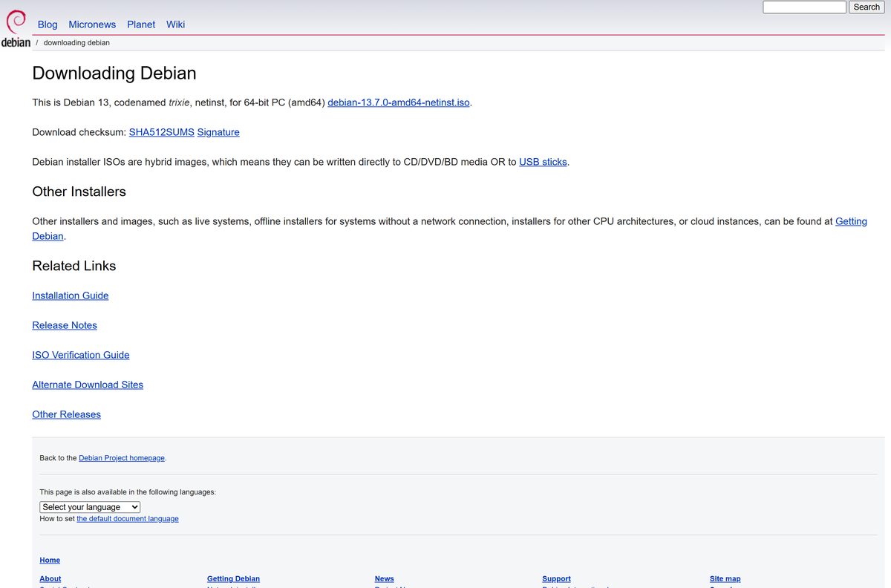Viewport: 891px width, 588px height.
Task: Click the Search button
Action: tap(866, 7)
